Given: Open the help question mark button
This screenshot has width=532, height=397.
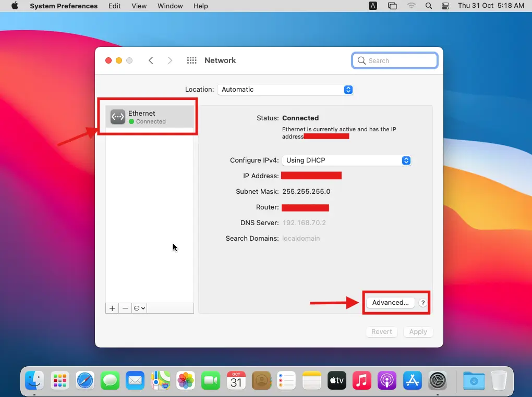Looking at the screenshot, I should tap(423, 303).
